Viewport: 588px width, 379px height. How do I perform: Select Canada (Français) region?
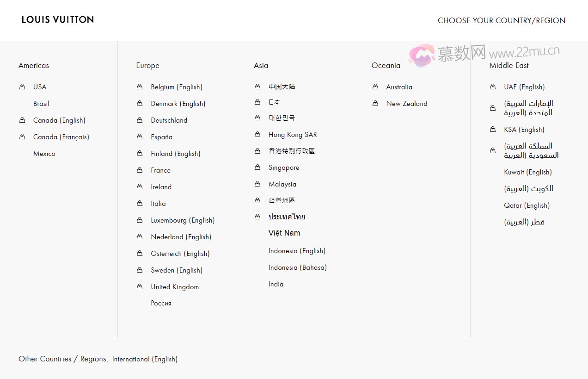tap(61, 137)
